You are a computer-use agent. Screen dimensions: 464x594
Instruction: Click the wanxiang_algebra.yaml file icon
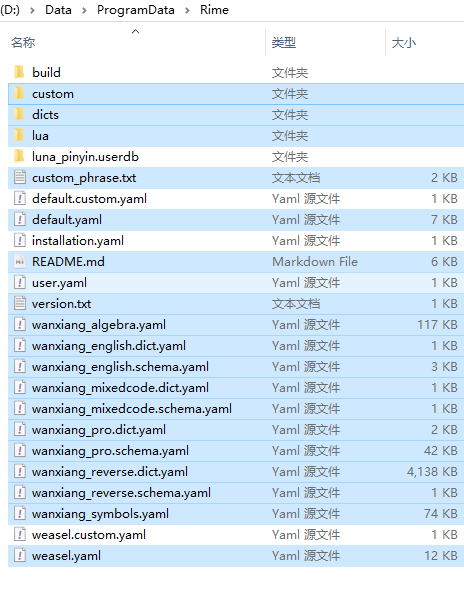(20, 324)
